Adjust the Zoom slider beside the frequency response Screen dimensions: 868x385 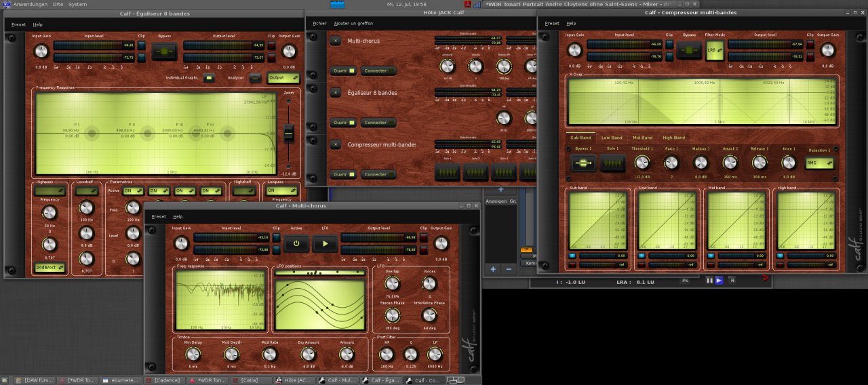pyautogui.click(x=289, y=134)
